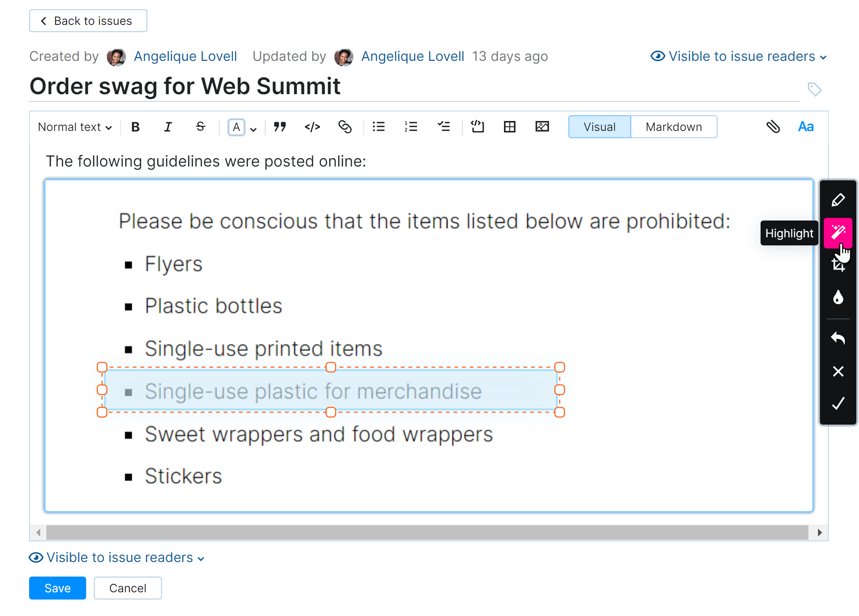
Task: Switch to the Markdown tab
Action: (x=674, y=127)
